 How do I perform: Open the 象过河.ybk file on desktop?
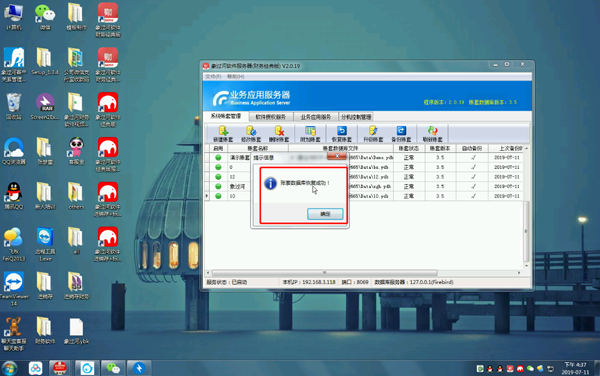pos(76,331)
